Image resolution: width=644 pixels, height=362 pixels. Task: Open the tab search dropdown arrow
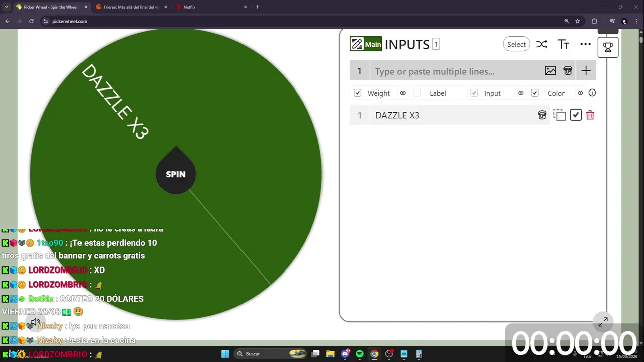click(x=6, y=7)
